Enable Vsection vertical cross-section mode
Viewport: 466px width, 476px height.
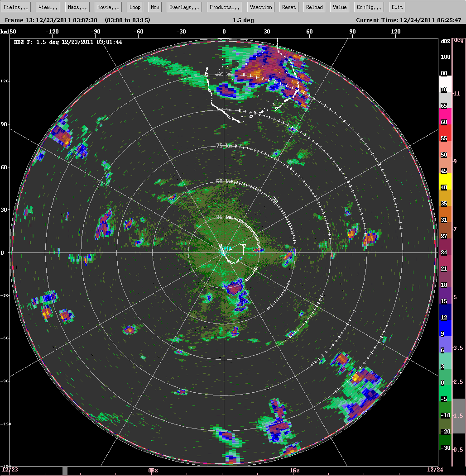coord(261,7)
